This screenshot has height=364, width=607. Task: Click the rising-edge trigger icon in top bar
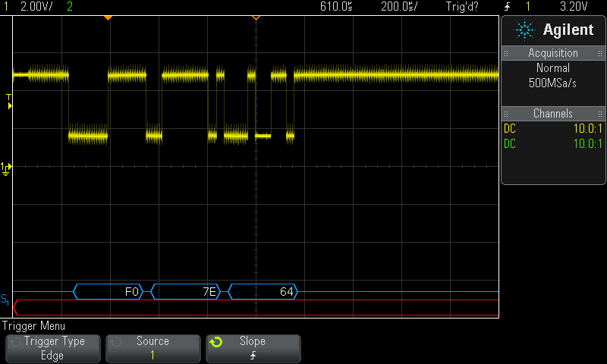508,7
